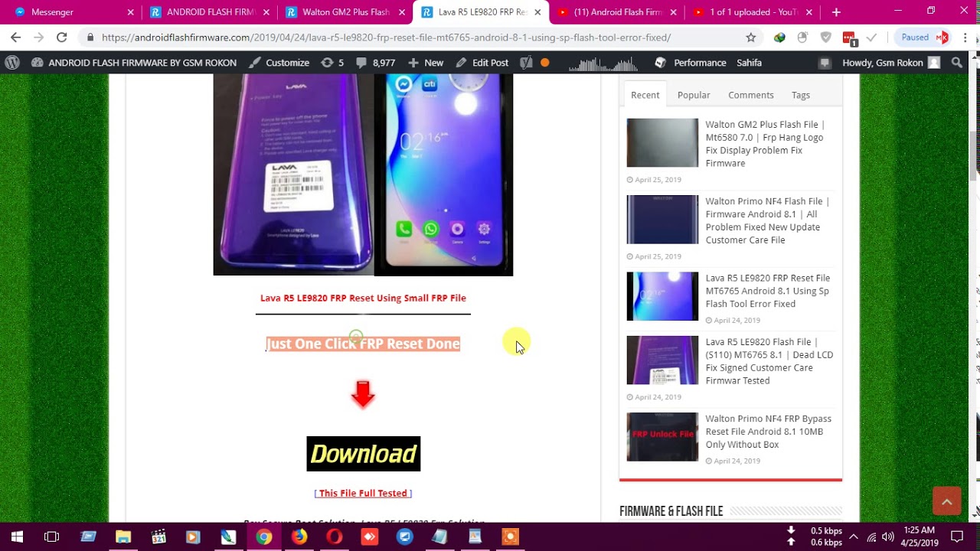Open the admin bar search icon
980x551 pixels.
pos(956,63)
